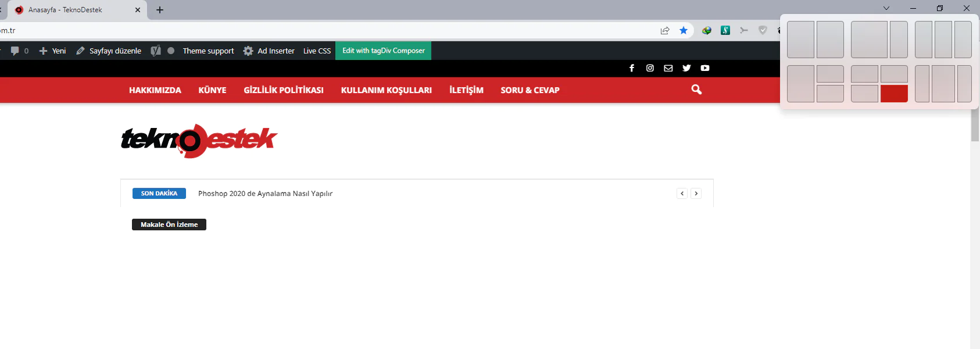Click the plus icon beside Yeni
The width and height of the screenshot is (980, 349).
[x=43, y=51]
